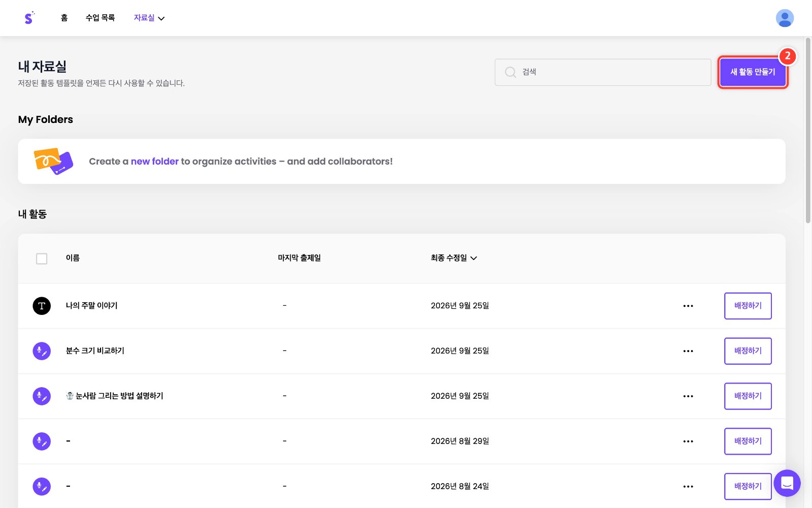Click the folder illustration icon
Viewport: 812px width, 508px height.
(x=53, y=161)
